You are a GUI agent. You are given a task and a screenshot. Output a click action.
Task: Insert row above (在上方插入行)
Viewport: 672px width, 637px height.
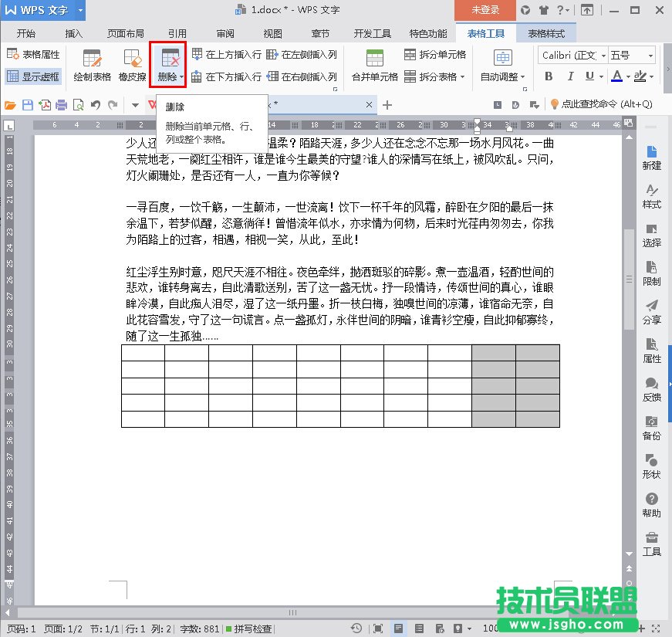226,55
